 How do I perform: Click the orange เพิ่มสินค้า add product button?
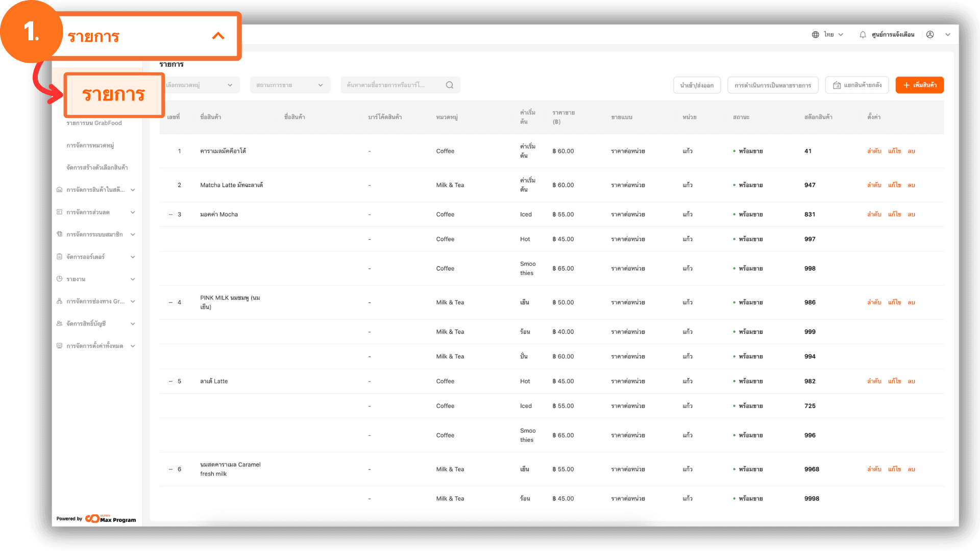(919, 85)
